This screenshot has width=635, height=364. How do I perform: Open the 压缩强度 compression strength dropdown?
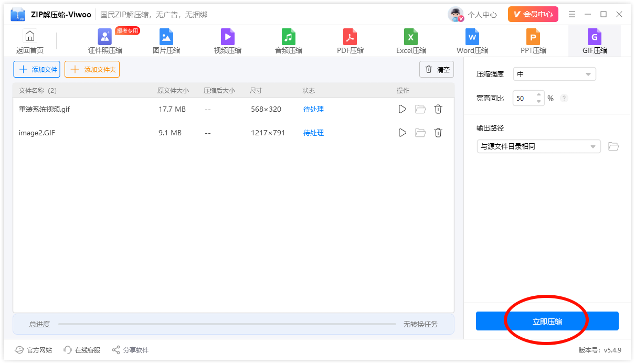(554, 74)
